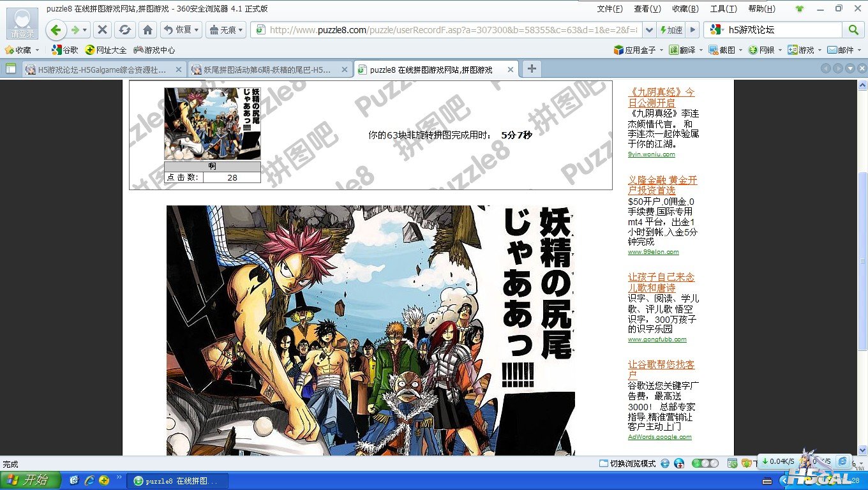Expand the 应用盒子 dropdown arrow
The height and width of the screenshot is (490, 868).
coord(662,50)
